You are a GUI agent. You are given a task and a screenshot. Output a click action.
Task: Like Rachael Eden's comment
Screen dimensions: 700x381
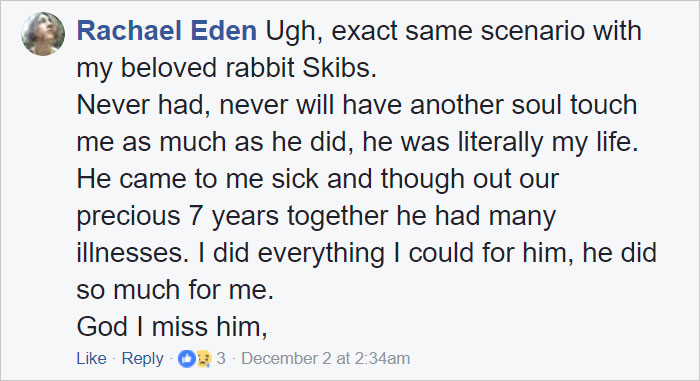click(x=92, y=358)
